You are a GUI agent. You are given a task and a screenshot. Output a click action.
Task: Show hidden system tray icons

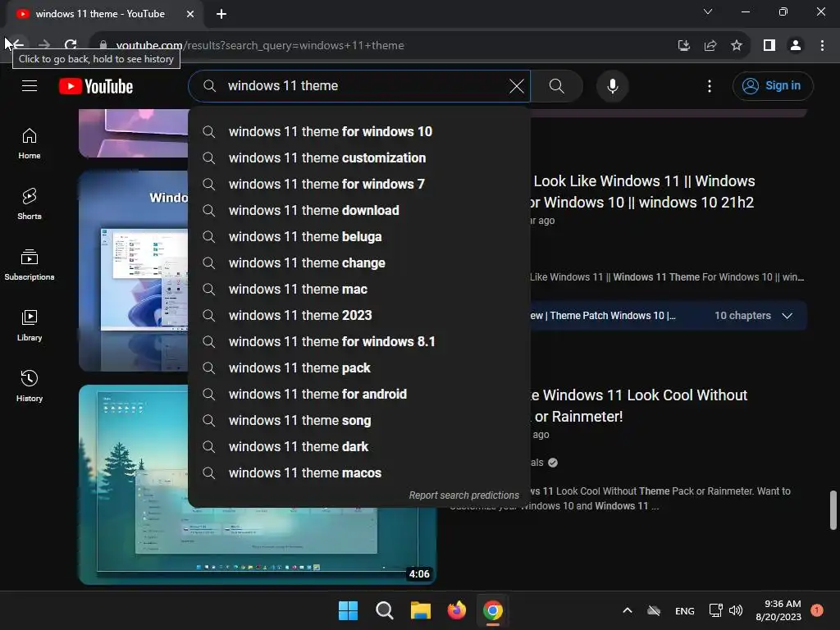628,610
